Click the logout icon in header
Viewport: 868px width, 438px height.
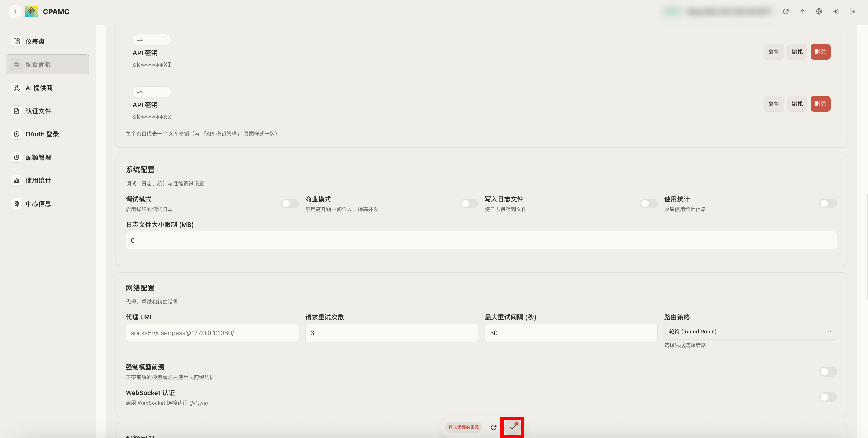pyautogui.click(x=853, y=11)
